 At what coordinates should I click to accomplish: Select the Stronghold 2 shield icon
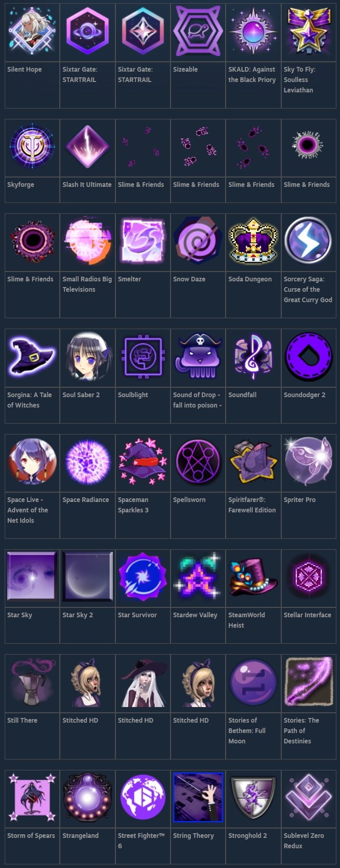click(x=253, y=797)
